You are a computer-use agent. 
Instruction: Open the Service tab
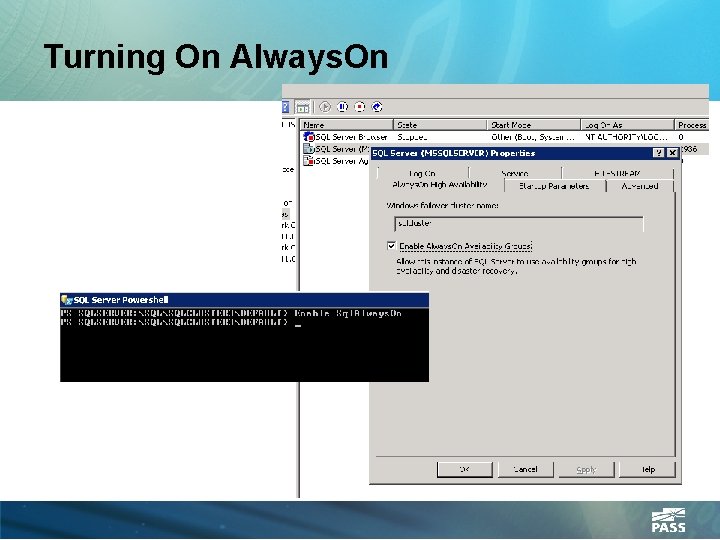pyautogui.click(x=515, y=173)
